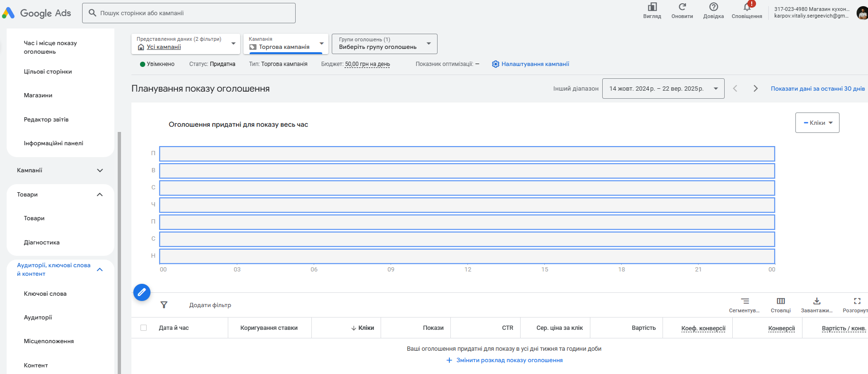Click Змінити розклад показу оголошення link
This screenshot has height=374, width=868.
pyautogui.click(x=509, y=360)
